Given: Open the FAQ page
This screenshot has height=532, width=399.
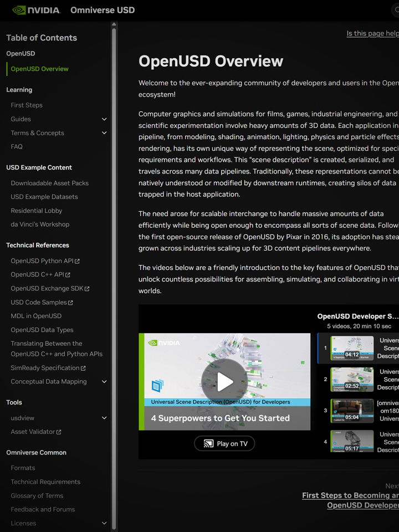Looking at the screenshot, I should (17, 146).
